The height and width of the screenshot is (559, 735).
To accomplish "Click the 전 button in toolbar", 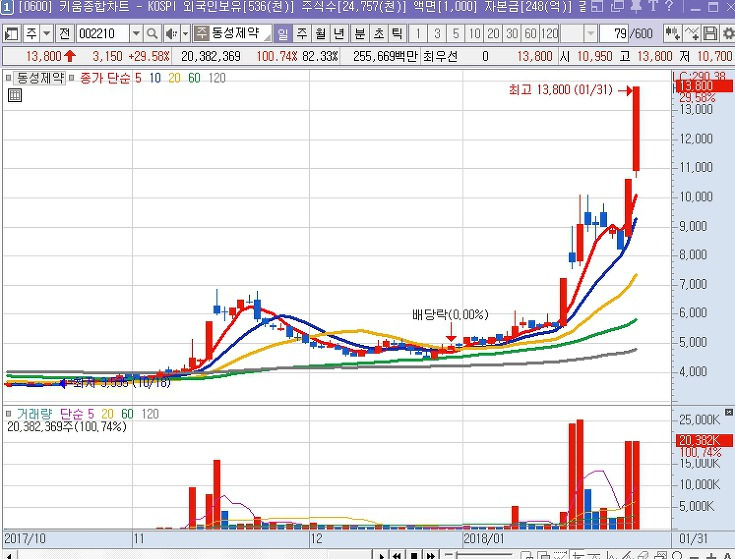I will click(x=64, y=34).
